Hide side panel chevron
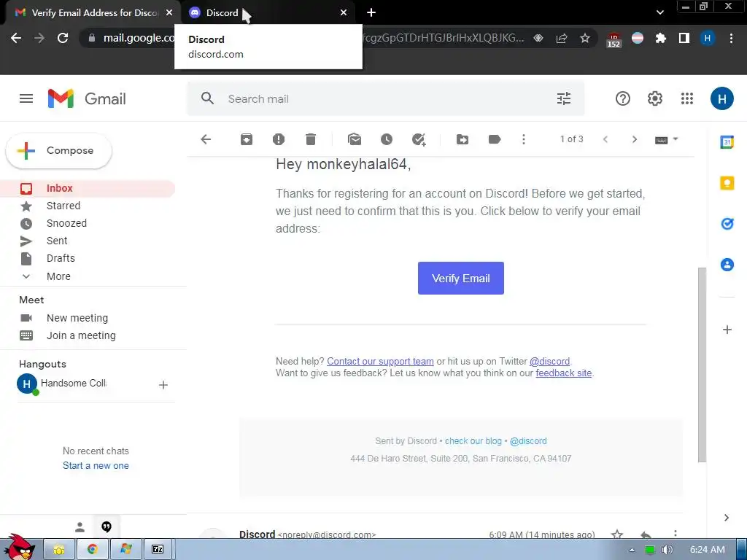The image size is (747, 560). (x=727, y=518)
